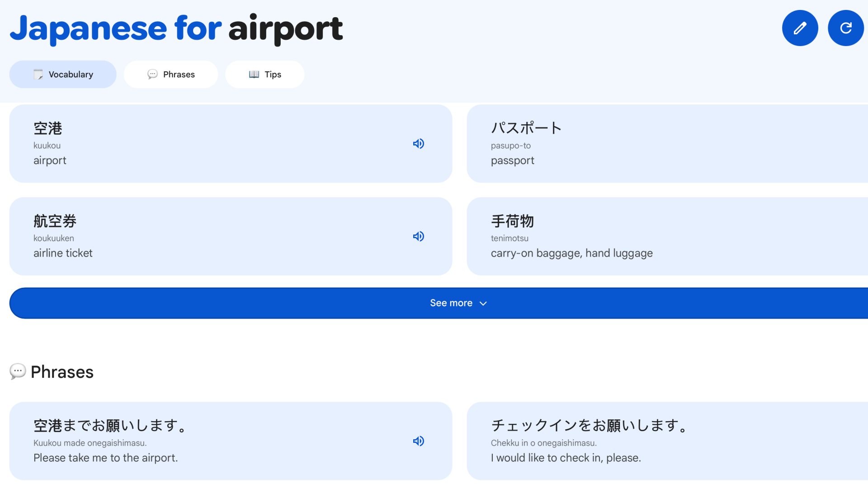
Task: Select the 手荷物 tenimotsu card
Action: pyautogui.click(x=667, y=236)
